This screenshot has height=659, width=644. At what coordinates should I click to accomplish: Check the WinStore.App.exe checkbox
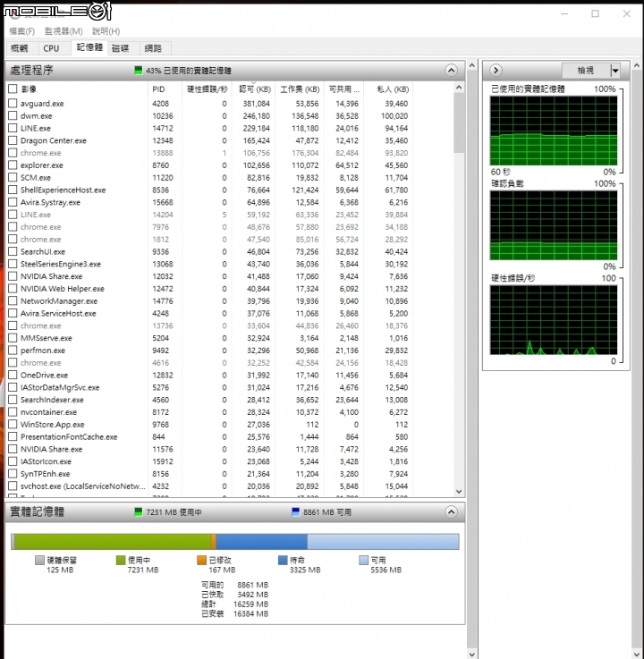point(13,424)
